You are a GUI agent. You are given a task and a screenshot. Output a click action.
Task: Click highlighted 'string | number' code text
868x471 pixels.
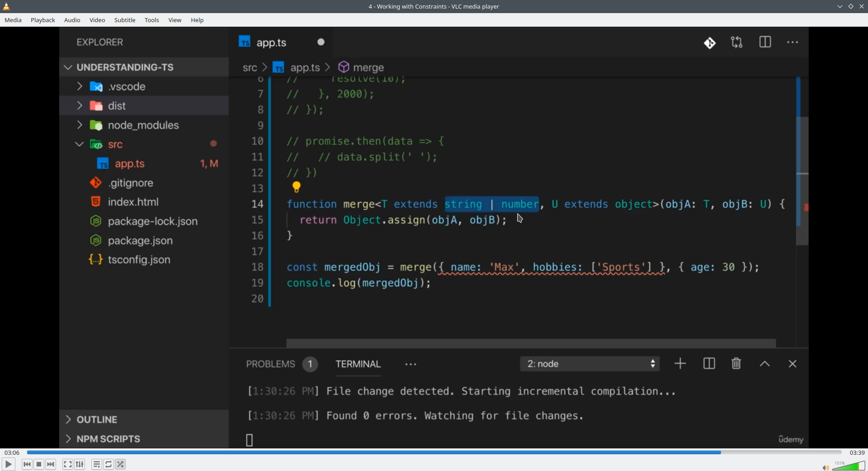pos(492,204)
